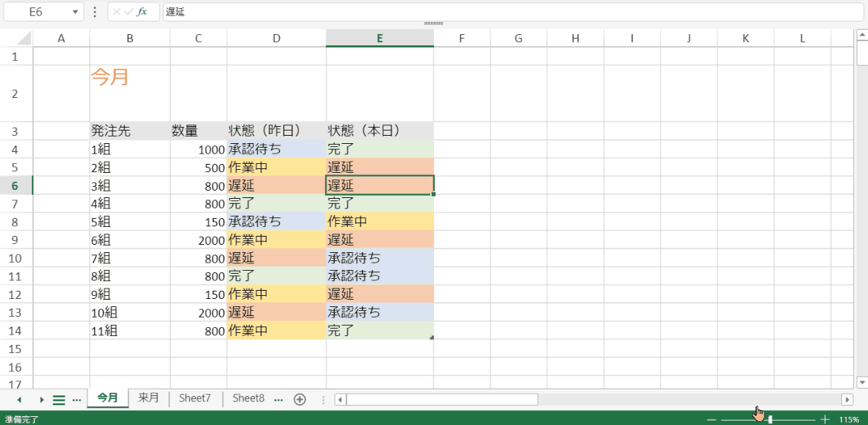This screenshot has width=868, height=425.
Task: Expand the formula bar resize handle
Action: coord(433,24)
